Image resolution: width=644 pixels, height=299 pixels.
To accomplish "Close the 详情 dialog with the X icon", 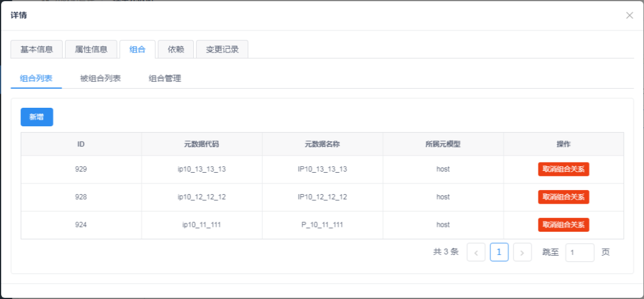I will tap(629, 15).
